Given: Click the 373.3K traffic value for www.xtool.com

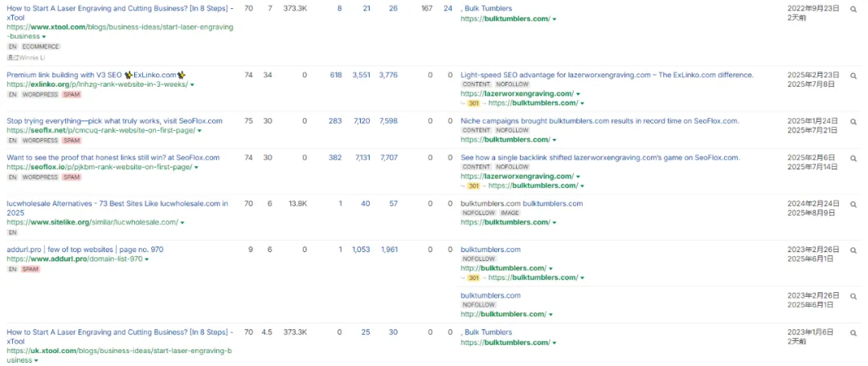Looking at the screenshot, I should click(295, 9).
